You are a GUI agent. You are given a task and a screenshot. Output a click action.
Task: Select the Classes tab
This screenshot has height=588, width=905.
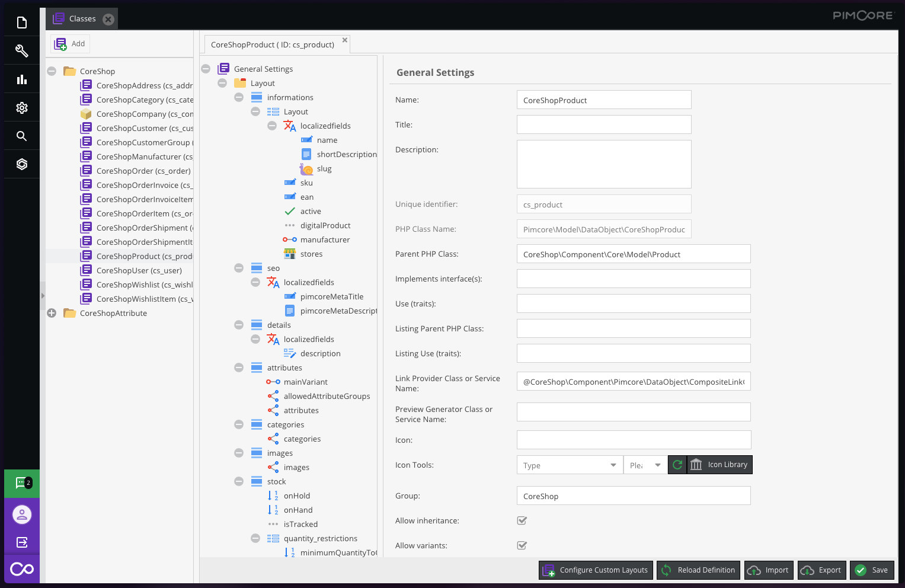pos(82,19)
